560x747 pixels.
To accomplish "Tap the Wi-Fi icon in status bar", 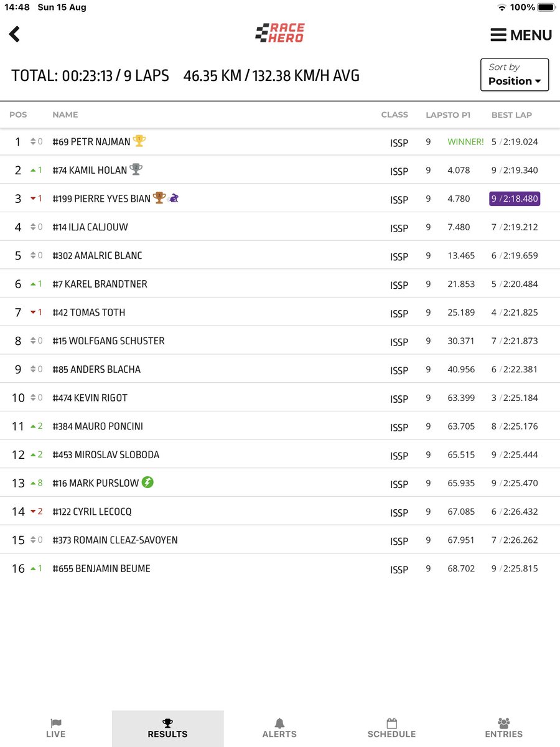I will point(502,7).
